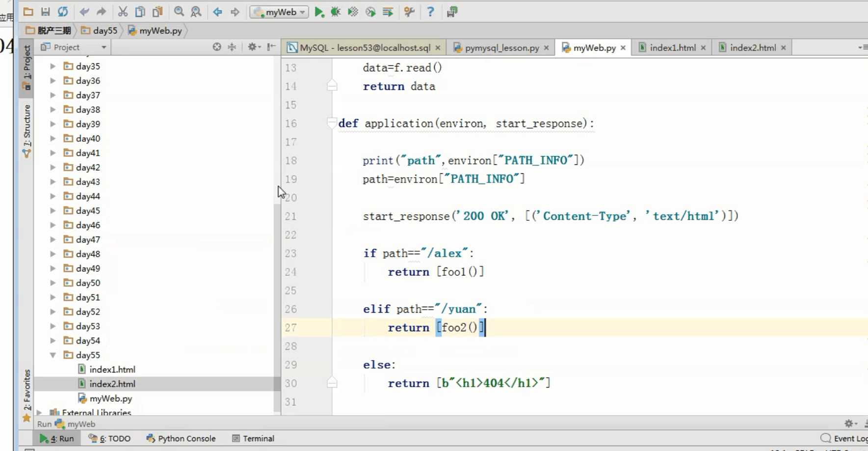Click the Synchronize toolbar icon
Viewport: 868px width, 451px height.
62,12
